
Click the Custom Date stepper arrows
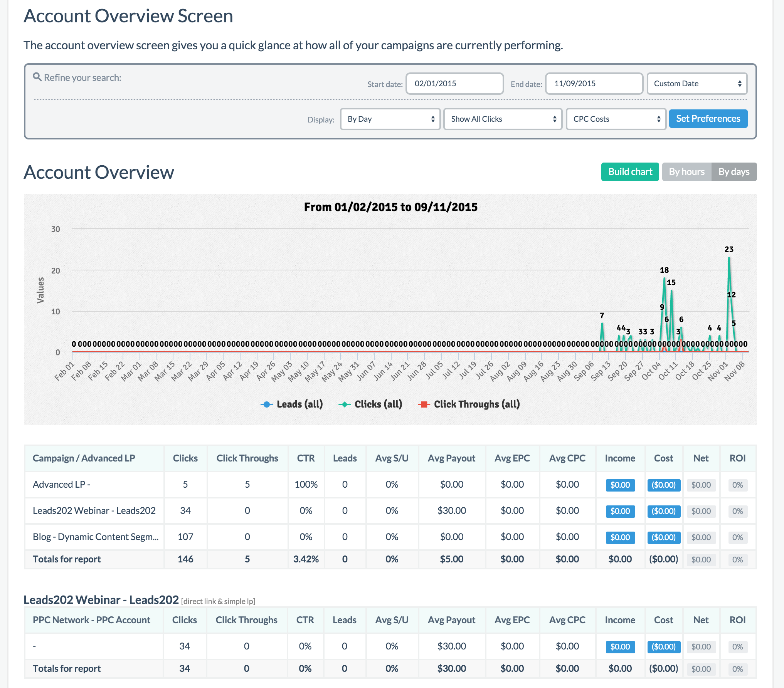(x=740, y=83)
